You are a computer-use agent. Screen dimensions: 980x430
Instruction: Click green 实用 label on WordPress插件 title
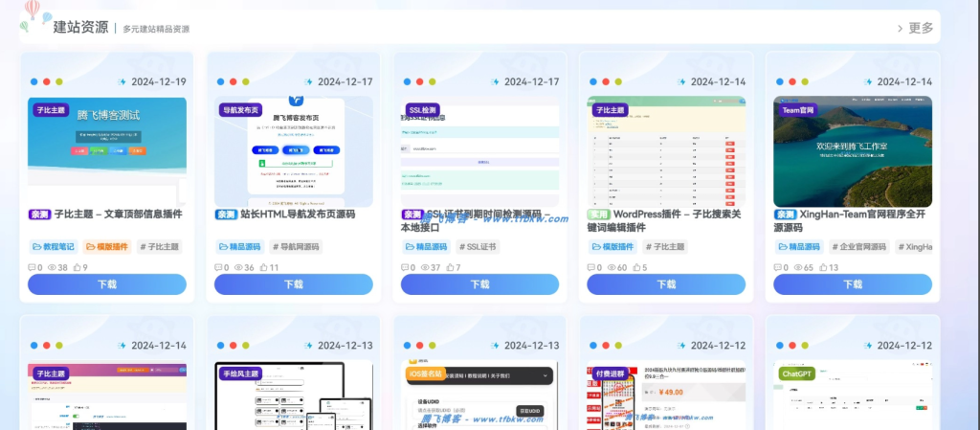tap(599, 215)
